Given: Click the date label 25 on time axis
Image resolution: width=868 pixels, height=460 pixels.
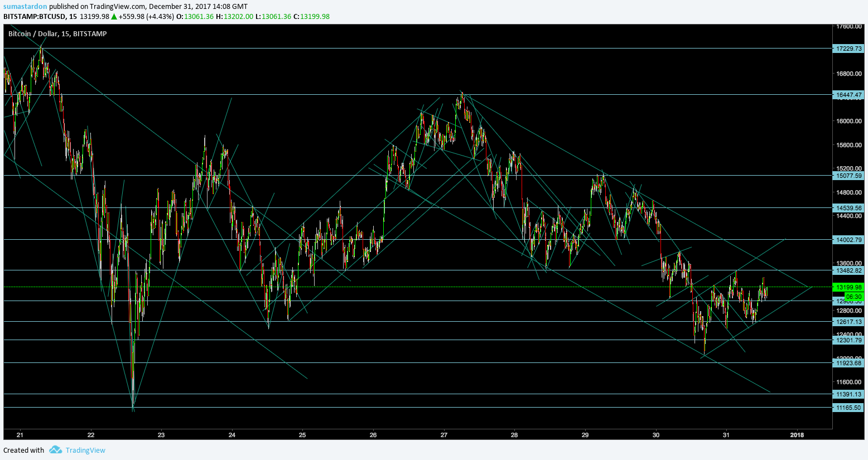Looking at the screenshot, I should click(x=302, y=435).
